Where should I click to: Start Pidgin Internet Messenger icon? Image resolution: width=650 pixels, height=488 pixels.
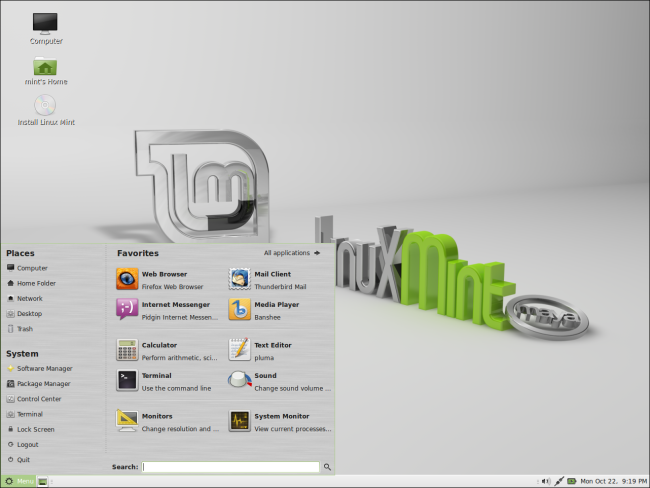(x=127, y=309)
